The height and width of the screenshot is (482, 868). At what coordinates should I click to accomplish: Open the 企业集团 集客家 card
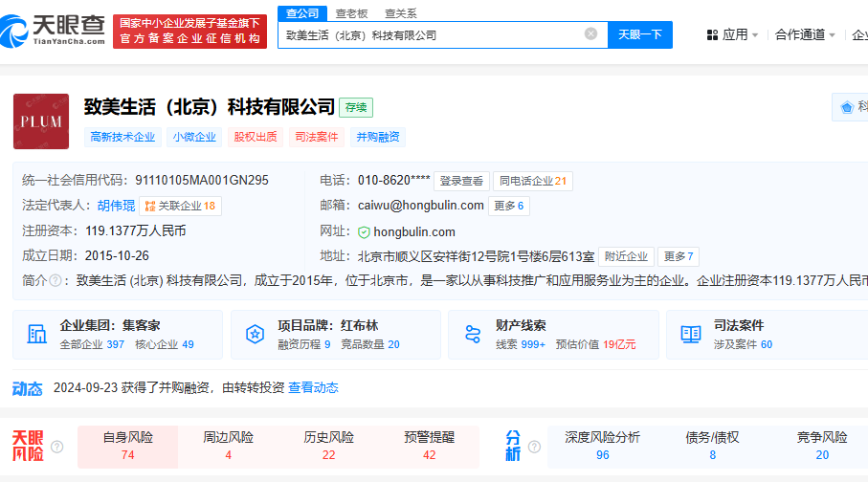coord(118,335)
